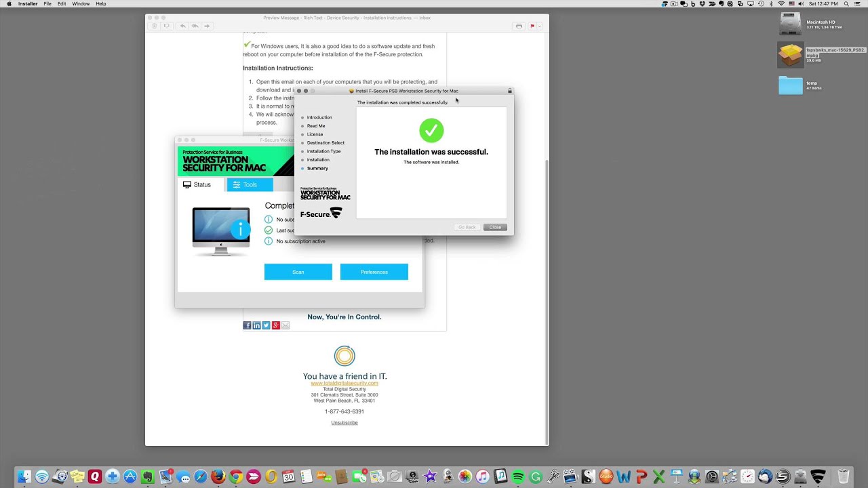Click the Wi-Fi icon in the menu bar
Image resolution: width=868 pixels, height=488 pixels.
coord(781,3)
